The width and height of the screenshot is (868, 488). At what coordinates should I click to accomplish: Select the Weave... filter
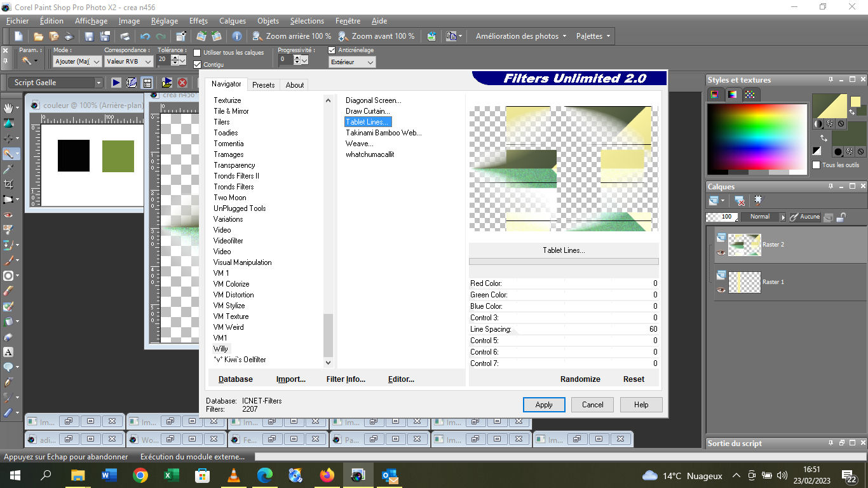pos(360,144)
